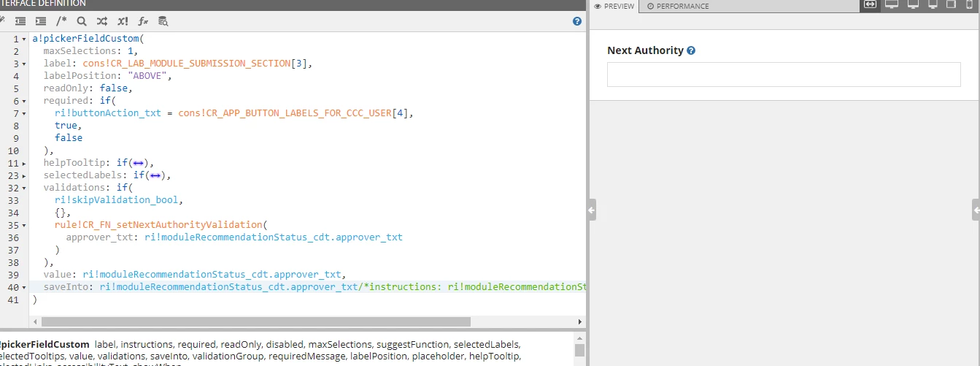Click the fx function toolbar icon
The height and width of the screenshot is (366, 980).
tap(143, 21)
